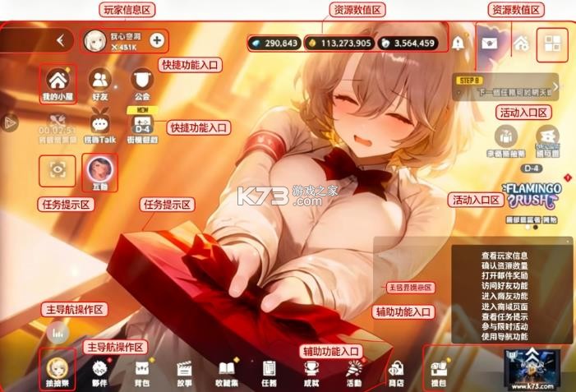
Task: Open the Talk chat bubble icon
Action: coord(100,126)
